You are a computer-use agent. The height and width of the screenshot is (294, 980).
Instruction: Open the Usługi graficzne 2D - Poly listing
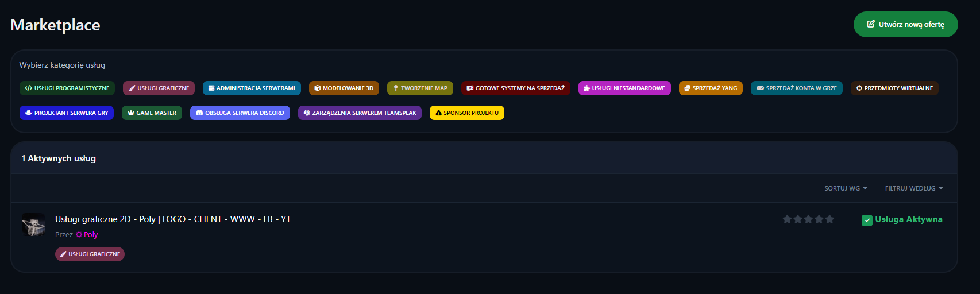[173, 219]
